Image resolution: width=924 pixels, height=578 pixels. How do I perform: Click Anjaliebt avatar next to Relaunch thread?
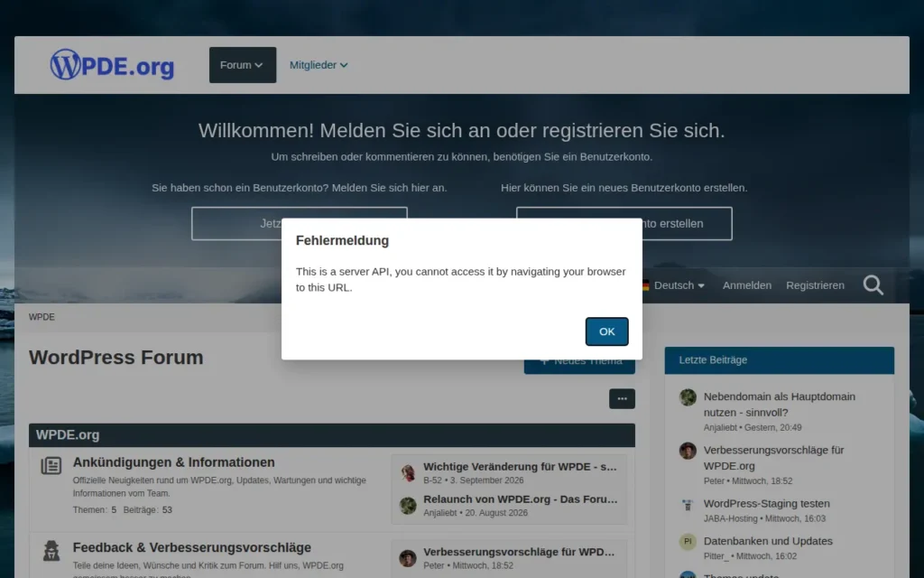point(408,506)
